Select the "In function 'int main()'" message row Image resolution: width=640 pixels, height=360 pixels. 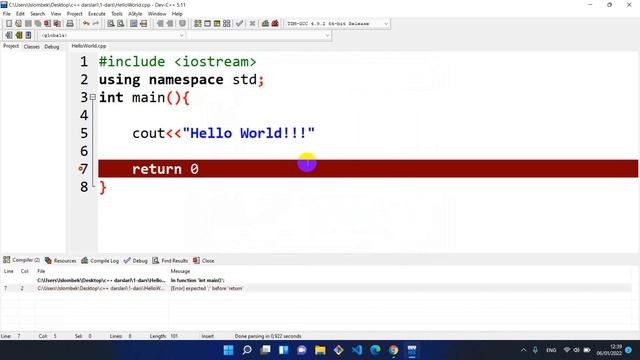coord(316,280)
